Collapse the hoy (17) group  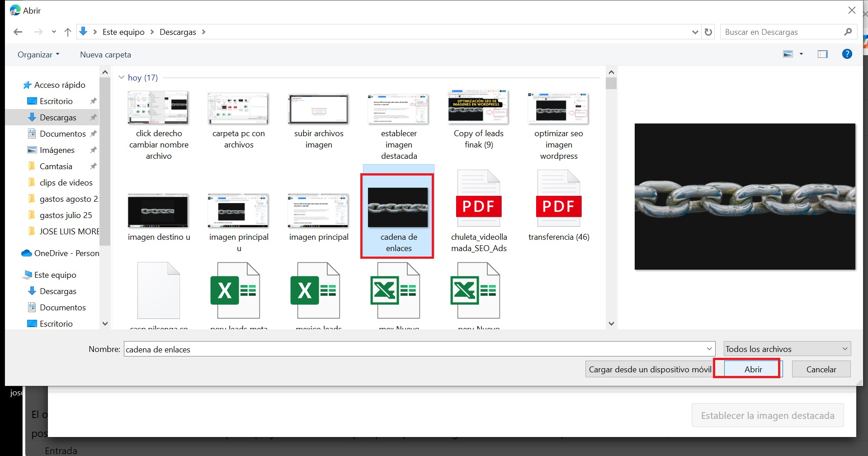tap(121, 77)
